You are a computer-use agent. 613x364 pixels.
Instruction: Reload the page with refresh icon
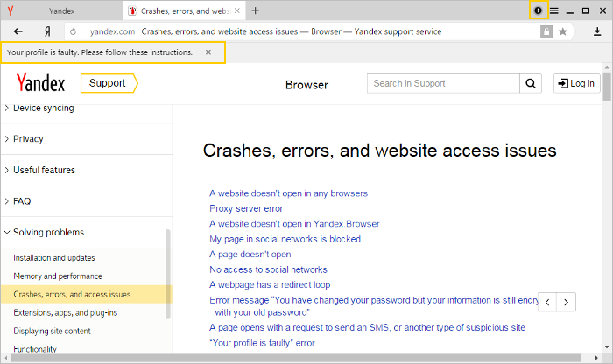coord(73,31)
